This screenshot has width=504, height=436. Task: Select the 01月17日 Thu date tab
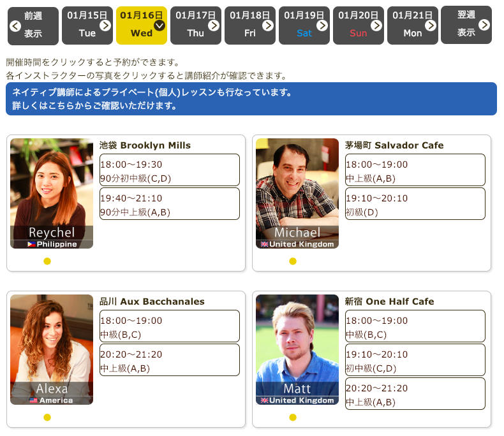click(x=195, y=25)
